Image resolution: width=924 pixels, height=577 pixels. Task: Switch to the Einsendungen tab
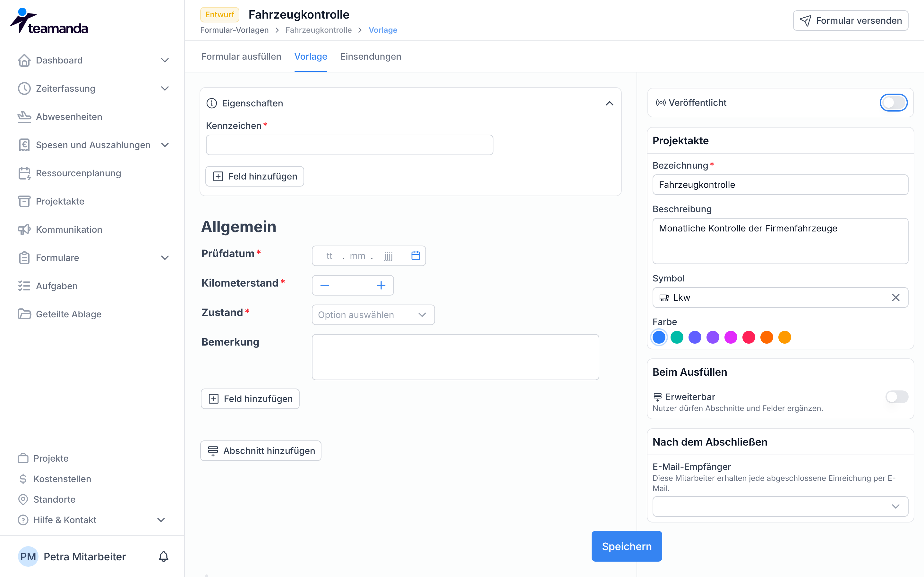[370, 56]
